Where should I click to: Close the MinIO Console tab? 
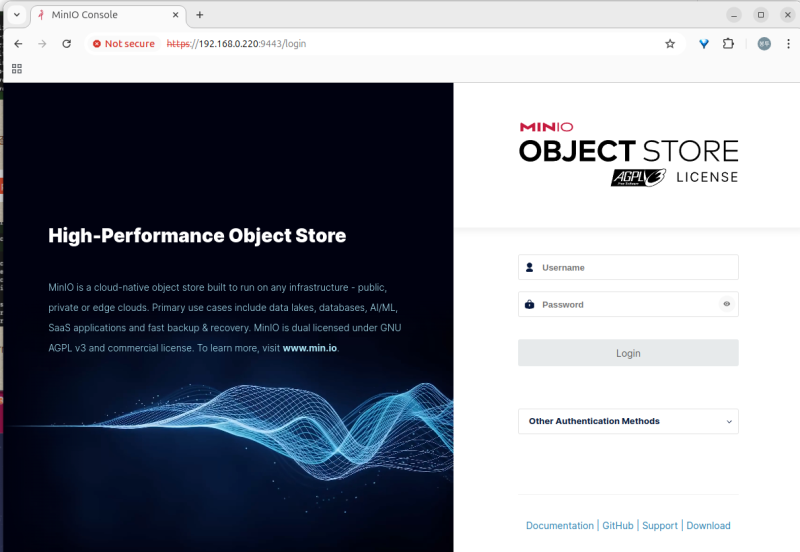point(176,15)
